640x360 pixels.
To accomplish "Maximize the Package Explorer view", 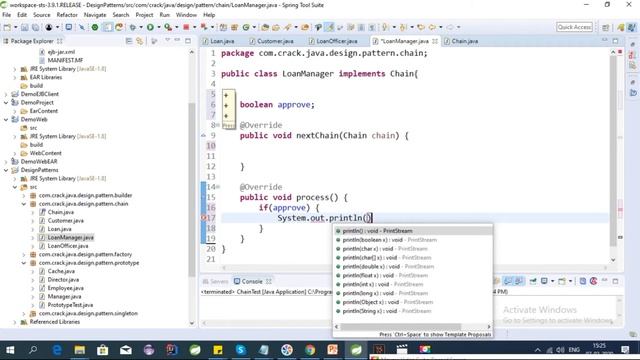I will (x=188, y=41).
